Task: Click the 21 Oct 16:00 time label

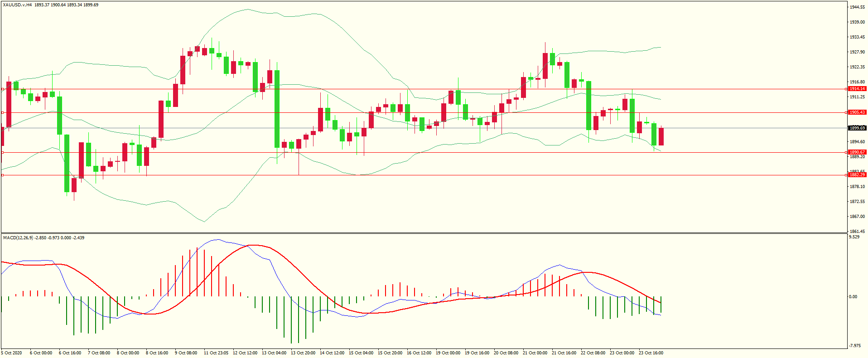Action: point(564,353)
